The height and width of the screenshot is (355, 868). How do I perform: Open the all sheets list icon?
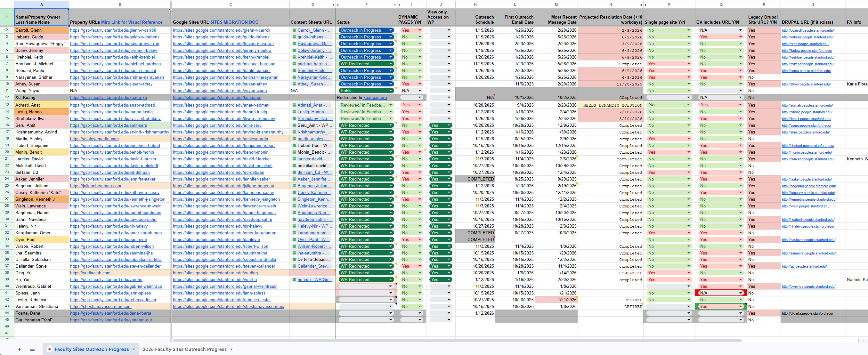[32, 349]
